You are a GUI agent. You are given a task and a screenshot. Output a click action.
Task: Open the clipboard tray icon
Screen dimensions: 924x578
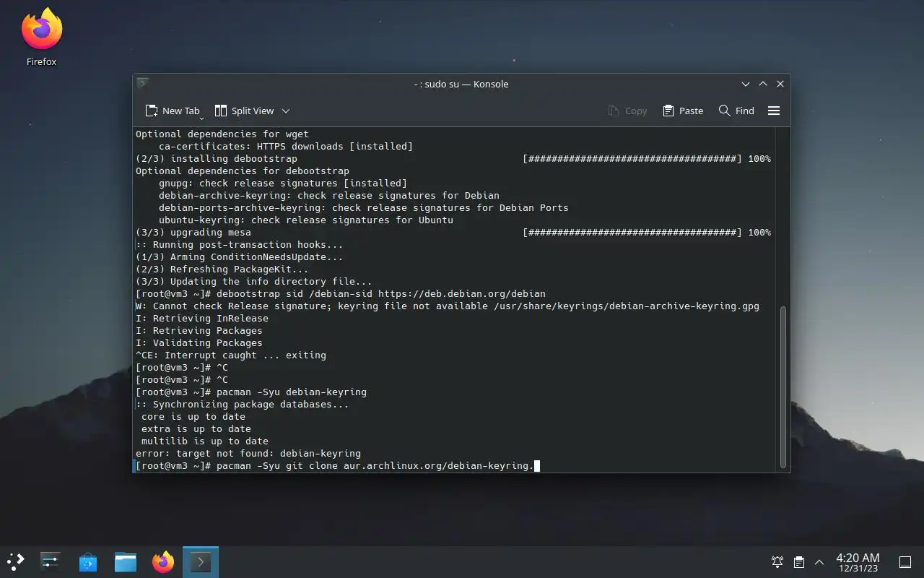pyautogui.click(x=798, y=561)
